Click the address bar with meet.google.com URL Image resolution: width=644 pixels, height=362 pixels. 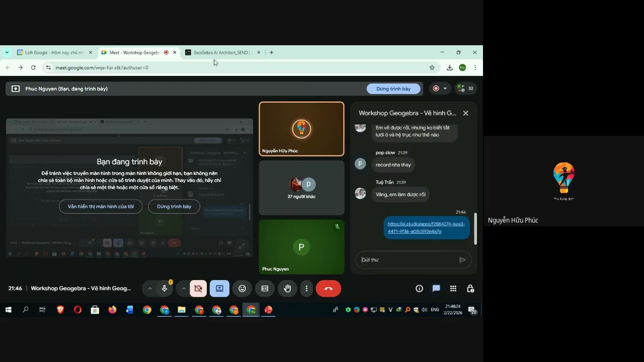pos(242,67)
